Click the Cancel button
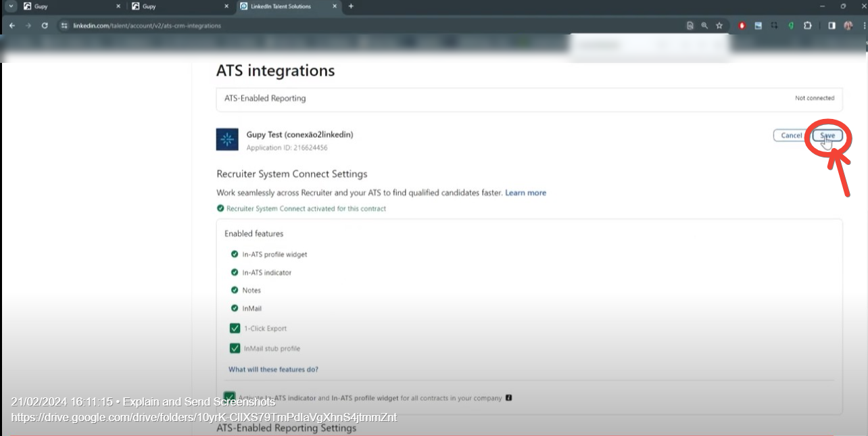Image resolution: width=868 pixels, height=436 pixels. click(791, 135)
